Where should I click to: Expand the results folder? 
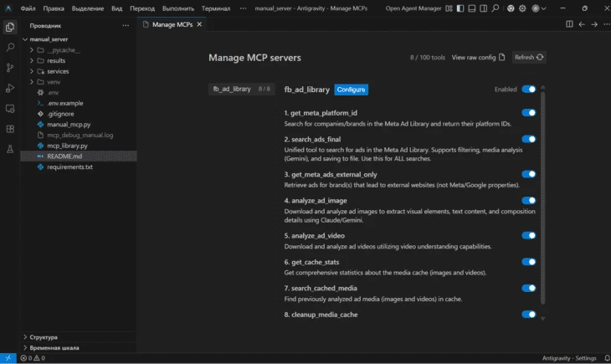tap(56, 60)
